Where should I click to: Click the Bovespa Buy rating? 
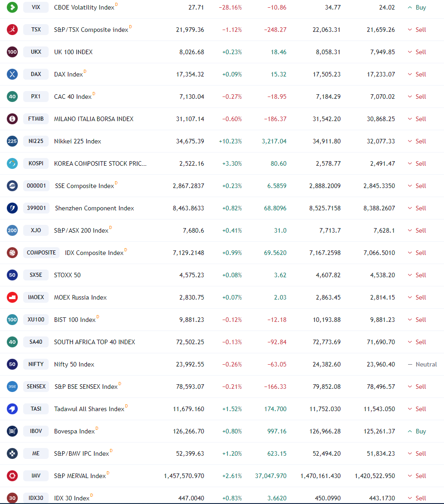point(417,431)
